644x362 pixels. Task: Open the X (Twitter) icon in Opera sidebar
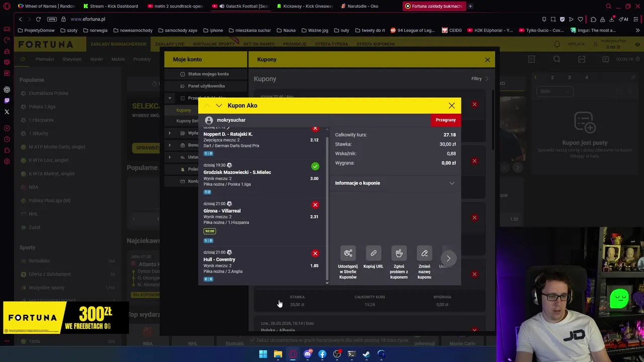pos(7,112)
